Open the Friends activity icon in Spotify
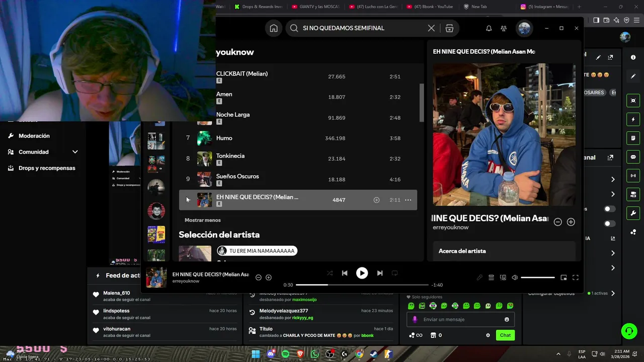This screenshot has width=644, height=362. (x=504, y=28)
